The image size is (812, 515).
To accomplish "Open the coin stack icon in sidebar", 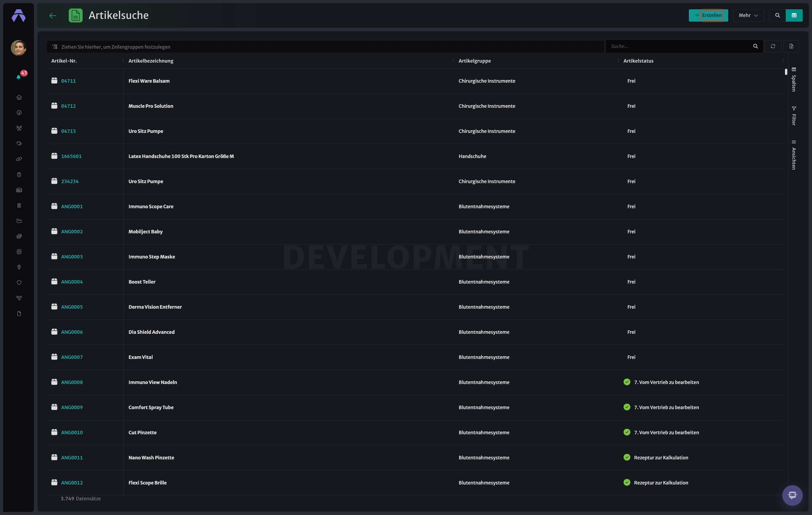I will pyautogui.click(x=19, y=236).
